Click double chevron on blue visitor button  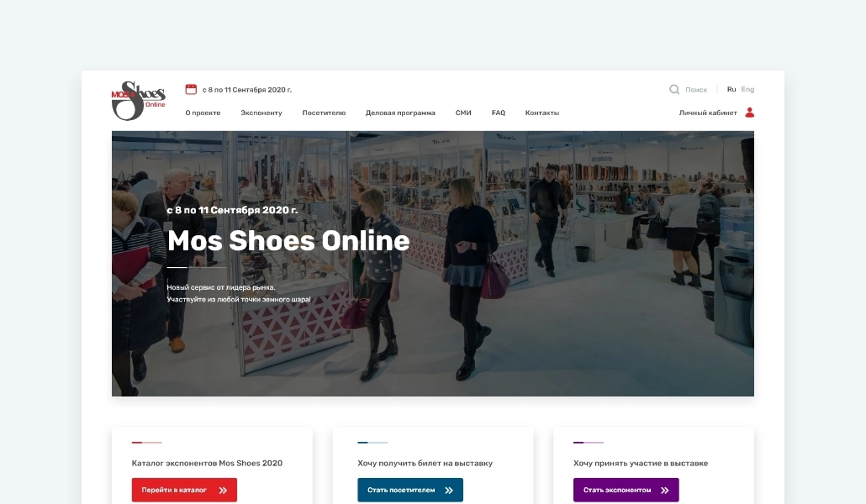(449, 490)
